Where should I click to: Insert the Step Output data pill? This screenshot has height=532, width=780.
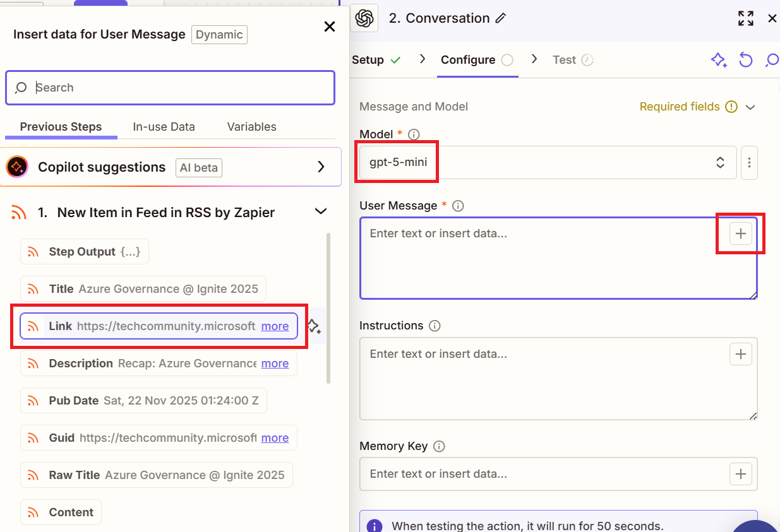pyautogui.click(x=85, y=252)
